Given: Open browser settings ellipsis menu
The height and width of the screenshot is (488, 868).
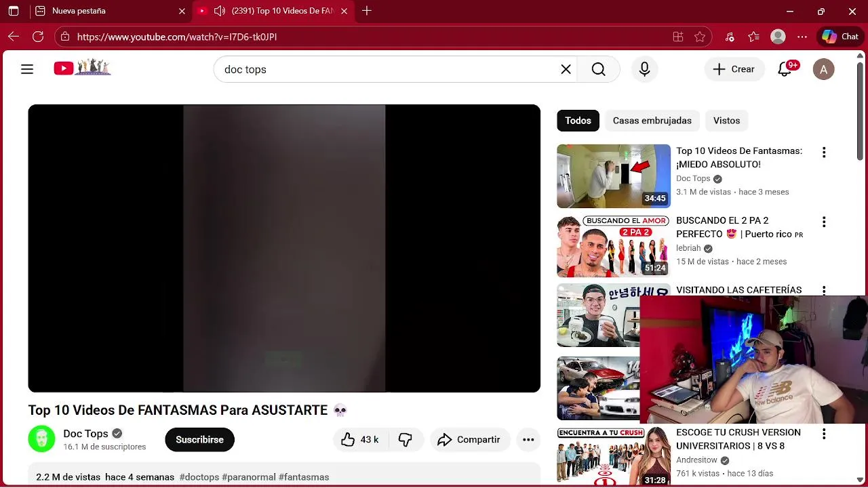Looking at the screenshot, I should coord(802,37).
